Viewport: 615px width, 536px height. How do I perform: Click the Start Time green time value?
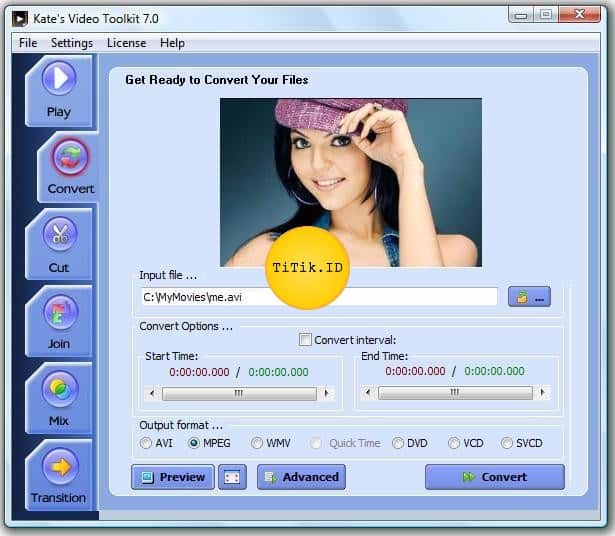click(x=278, y=372)
